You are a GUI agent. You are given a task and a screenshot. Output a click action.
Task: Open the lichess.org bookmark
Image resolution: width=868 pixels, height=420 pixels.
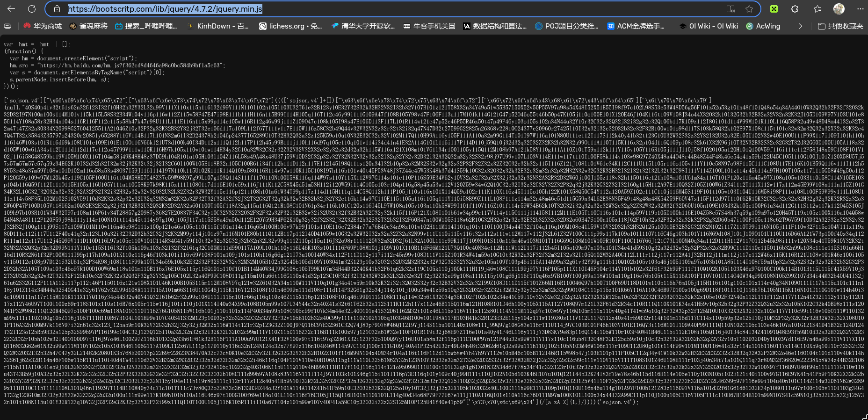[x=291, y=26]
